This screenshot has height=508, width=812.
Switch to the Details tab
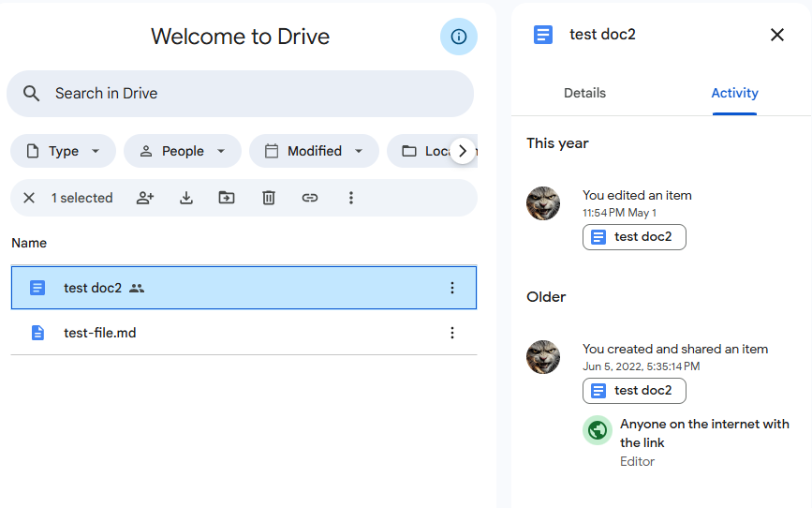pyautogui.click(x=584, y=93)
